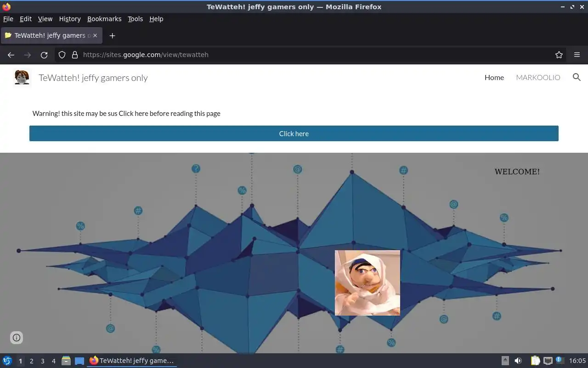The width and height of the screenshot is (588, 368).
Task: Open the clipboard tray icon
Action: pyautogui.click(x=535, y=361)
